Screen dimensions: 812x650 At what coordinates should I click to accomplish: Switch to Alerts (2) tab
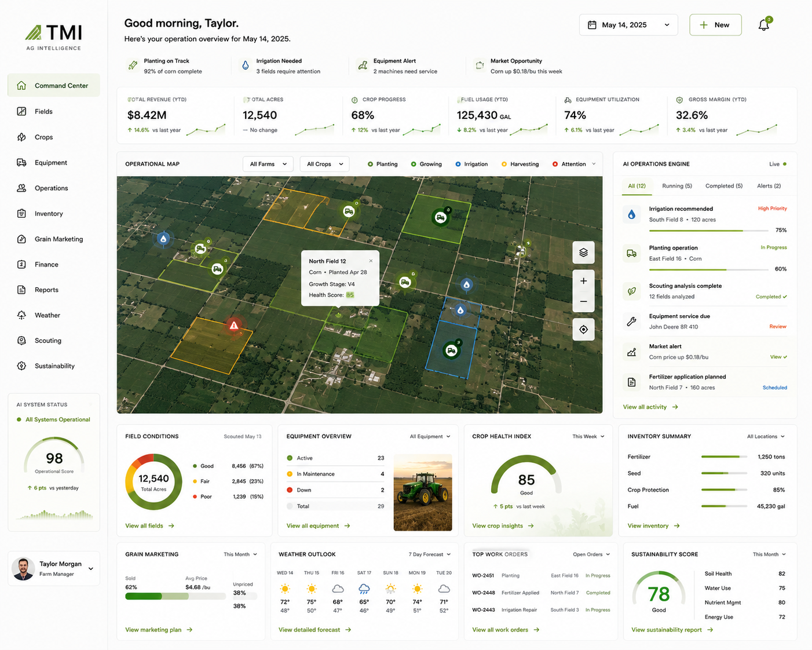point(769,186)
